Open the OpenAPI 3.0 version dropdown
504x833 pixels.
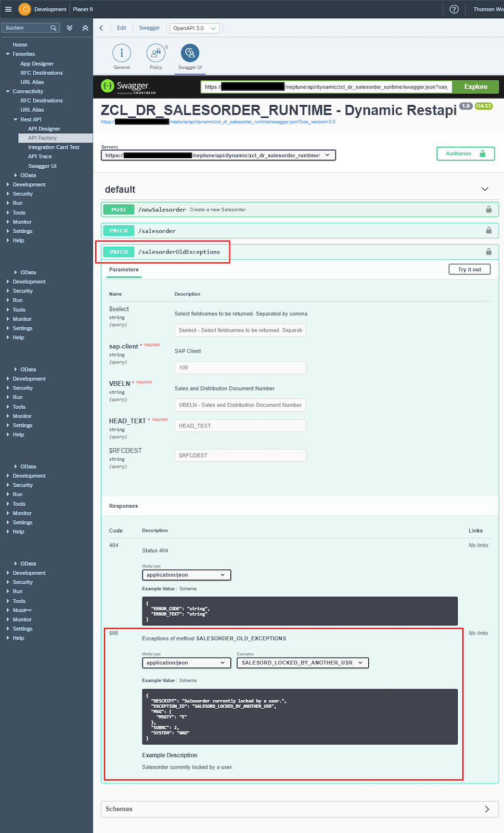[x=195, y=28]
